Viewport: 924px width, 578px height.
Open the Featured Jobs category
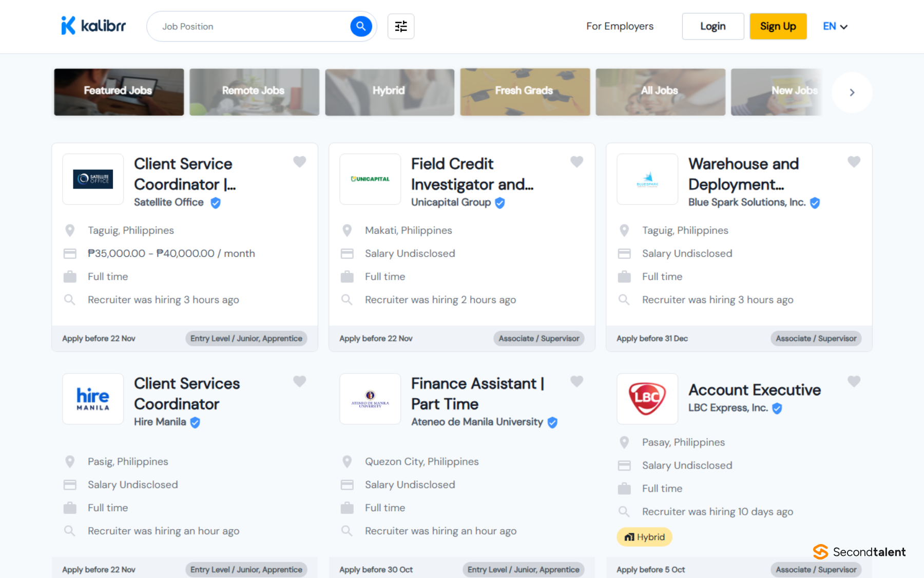pos(119,92)
